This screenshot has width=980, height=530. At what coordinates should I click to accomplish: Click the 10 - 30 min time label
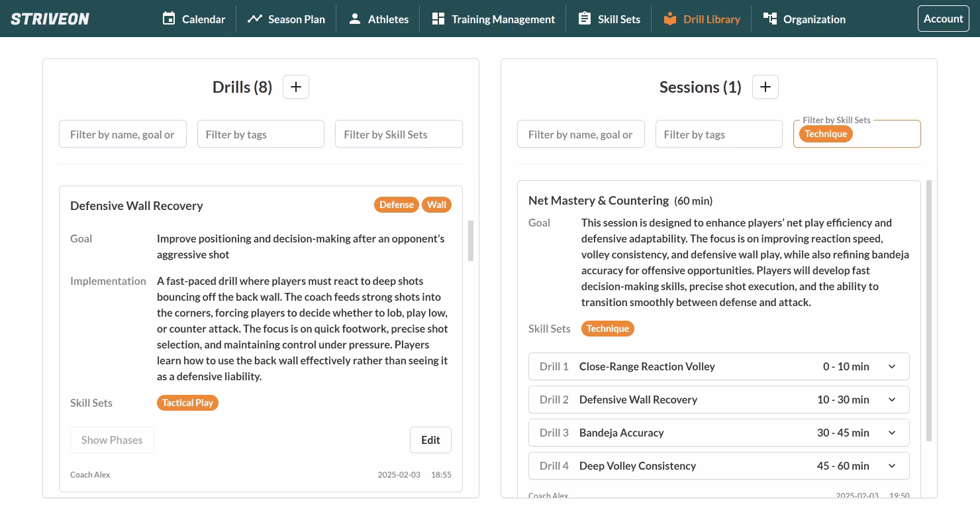[x=843, y=399]
